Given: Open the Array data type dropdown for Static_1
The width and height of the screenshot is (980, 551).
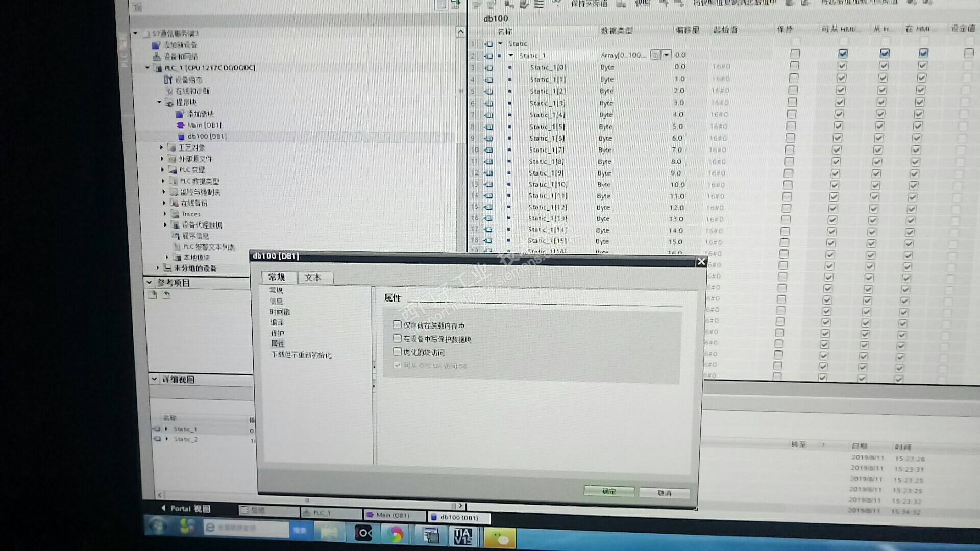Looking at the screenshot, I should click(666, 55).
